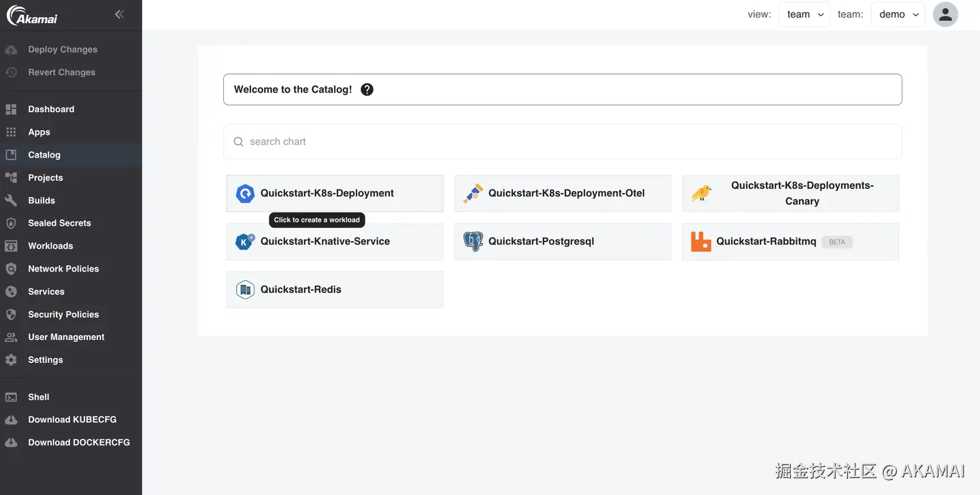Click the BETA badge on Rabbitmq

[837, 242]
